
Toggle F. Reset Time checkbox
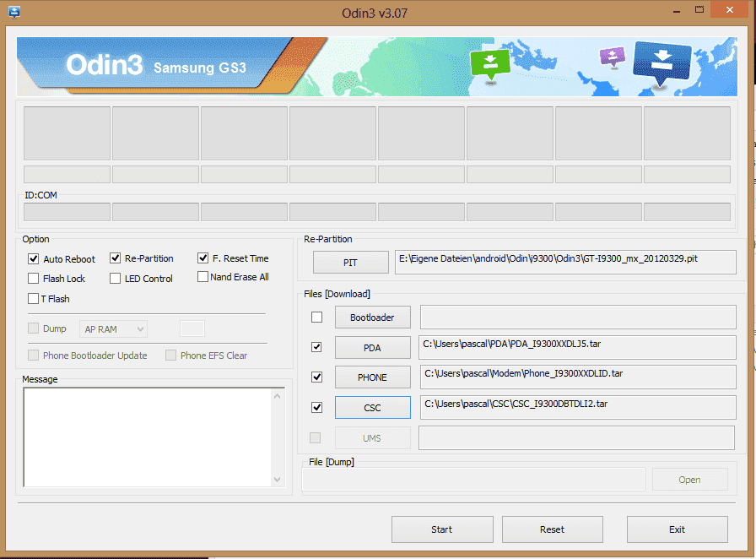[x=202, y=258]
